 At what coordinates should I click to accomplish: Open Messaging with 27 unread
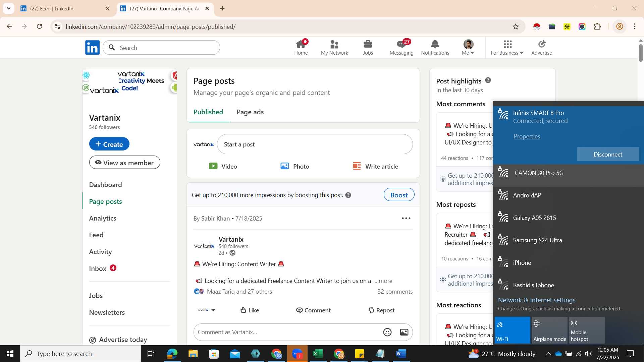pyautogui.click(x=401, y=48)
